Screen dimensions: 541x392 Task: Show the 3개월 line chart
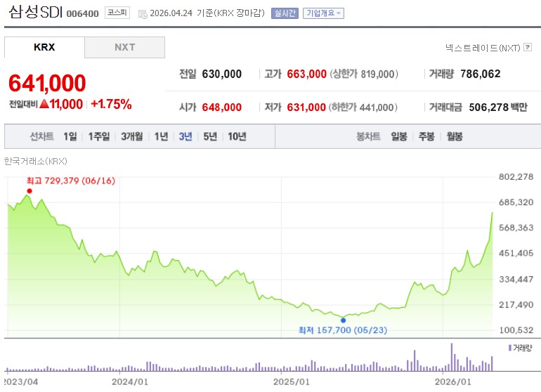pos(132,136)
